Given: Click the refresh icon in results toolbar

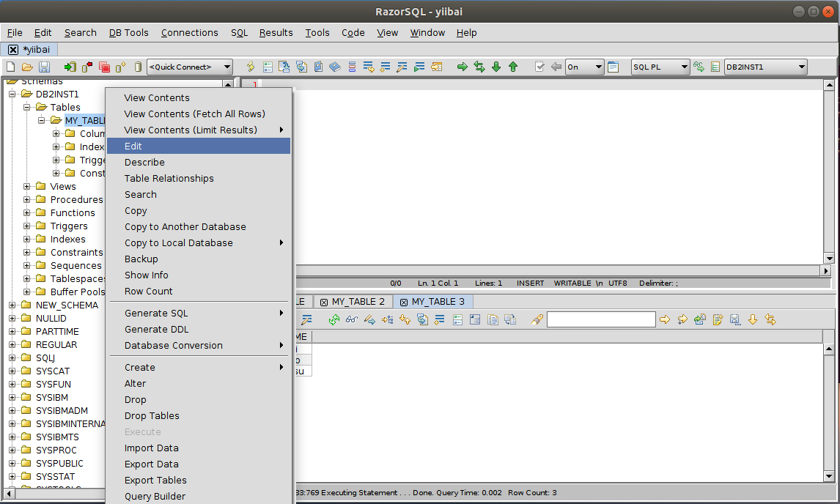Looking at the screenshot, I should pyautogui.click(x=334, y=319).
